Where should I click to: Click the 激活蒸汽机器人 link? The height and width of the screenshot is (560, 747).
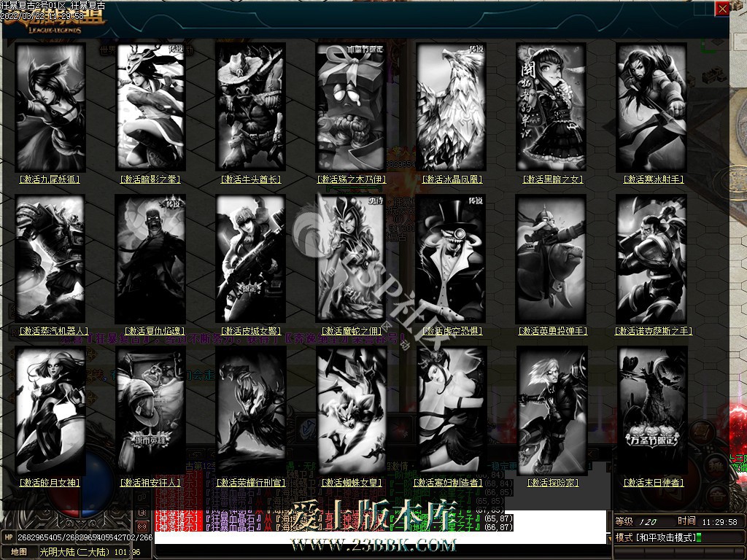coord(53,331)
